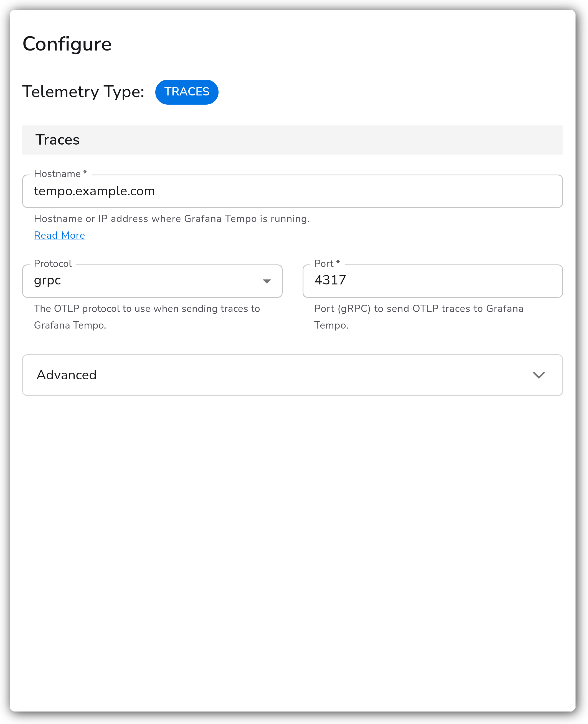Click the Port input field with 4317
This screenshot has height=724, width=588.
pyautogui.click(x=432, y=281)
